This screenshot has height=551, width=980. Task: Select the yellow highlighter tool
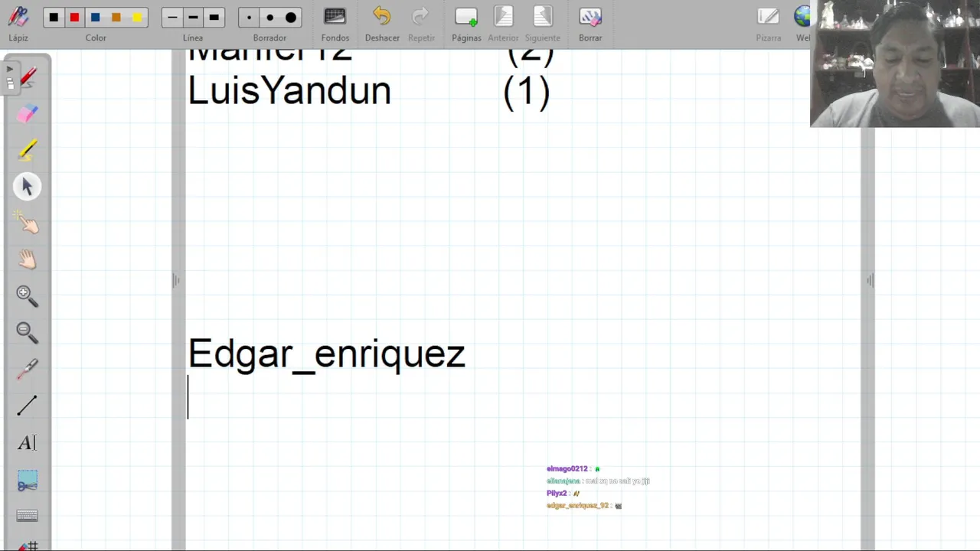tap(28, 150)
